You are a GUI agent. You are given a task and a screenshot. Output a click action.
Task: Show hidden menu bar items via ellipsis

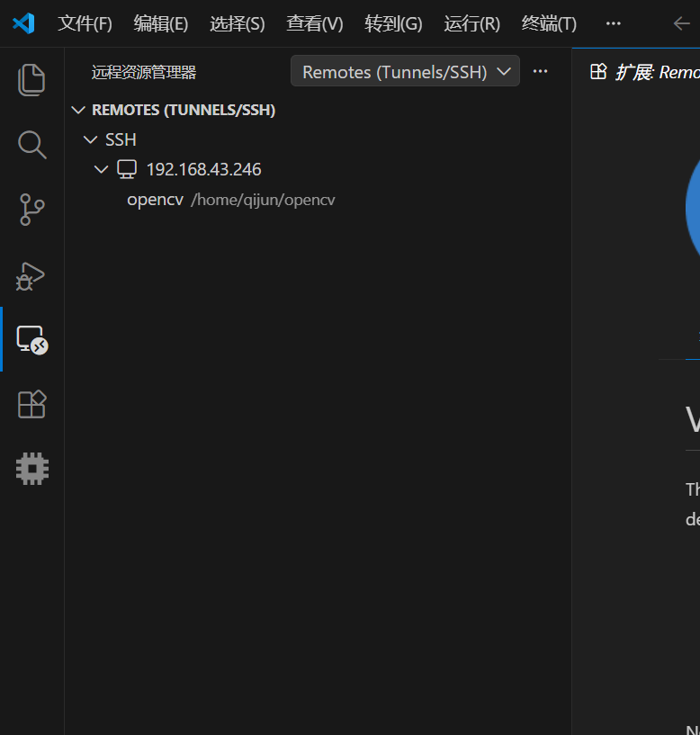tap(614, 23)
